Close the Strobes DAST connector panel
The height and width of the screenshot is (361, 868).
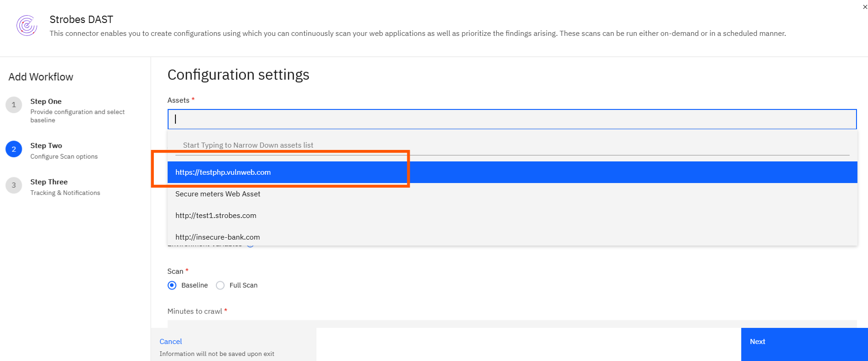pos(865,7)
